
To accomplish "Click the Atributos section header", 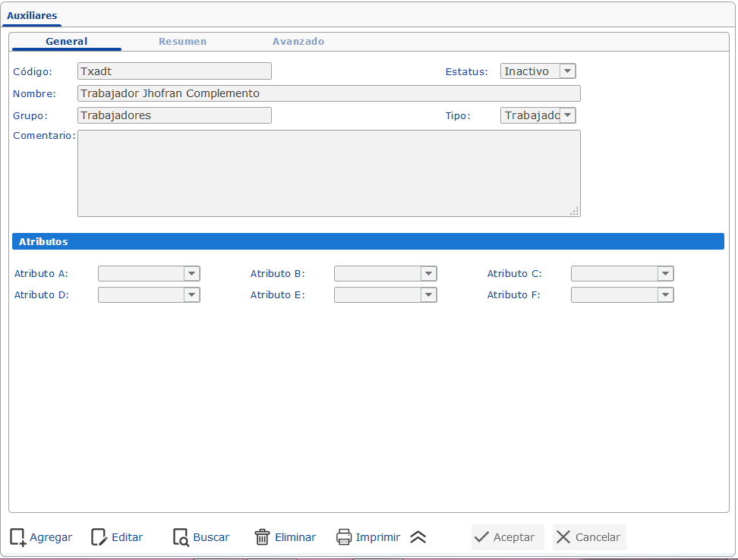I will pyautogui.click(x=368, y=241).
